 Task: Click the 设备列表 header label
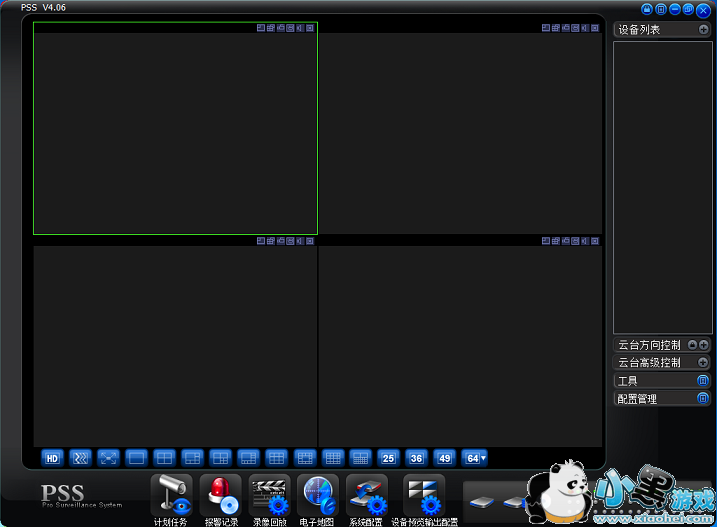639,30
